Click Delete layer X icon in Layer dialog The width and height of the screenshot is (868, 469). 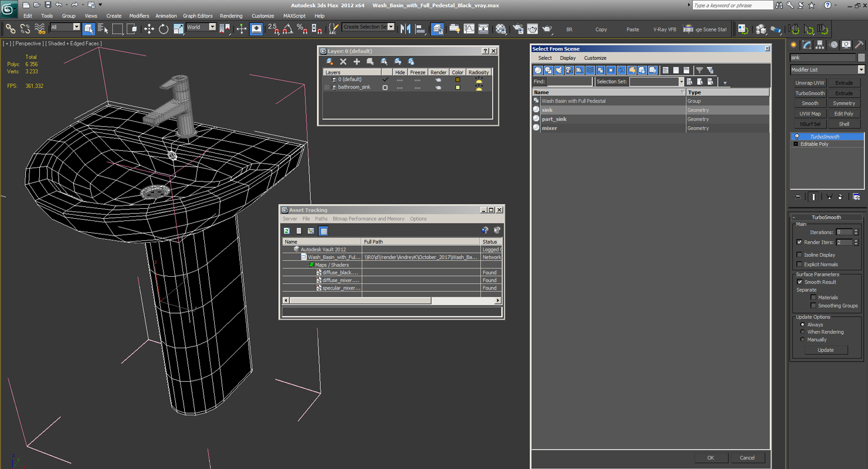[x=343, y=62]
